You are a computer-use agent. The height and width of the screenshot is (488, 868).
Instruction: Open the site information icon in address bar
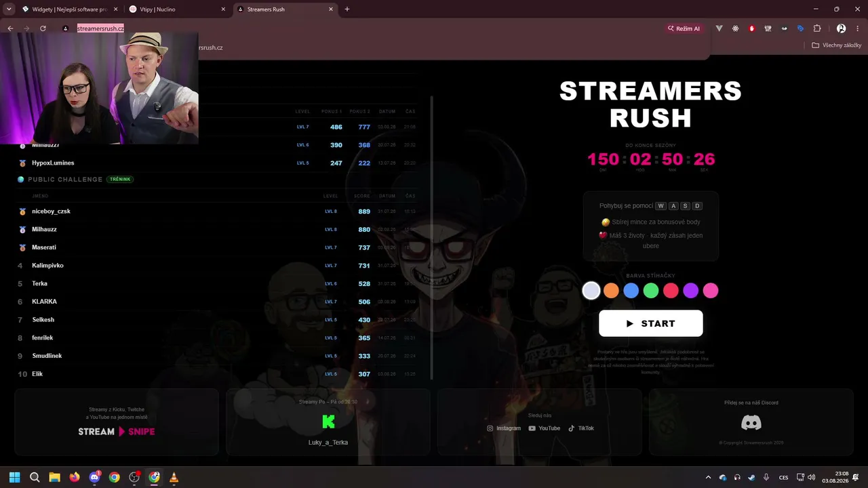[66, 28]
